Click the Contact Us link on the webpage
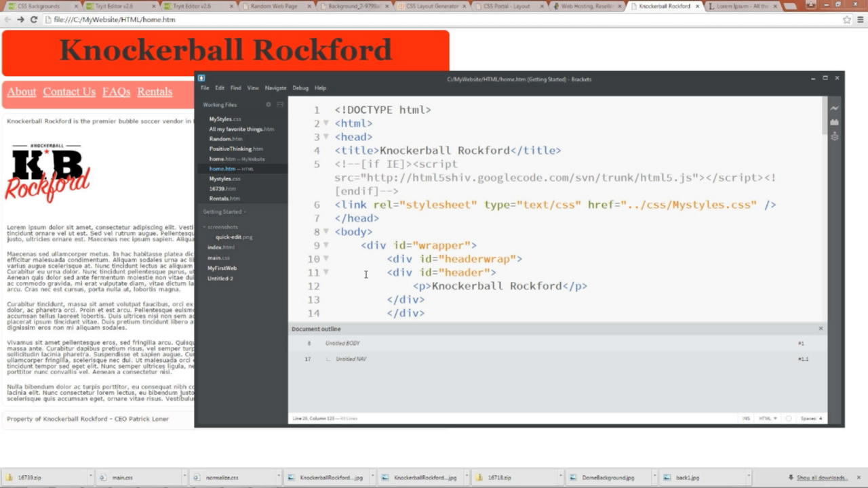The image size is (868, 488). tap(69, 91)
